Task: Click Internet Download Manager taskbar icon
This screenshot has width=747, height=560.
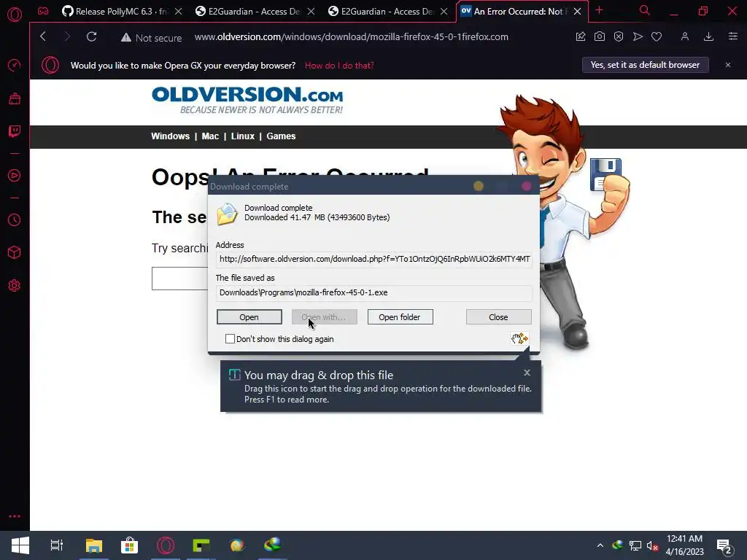Action: point(273,545)
